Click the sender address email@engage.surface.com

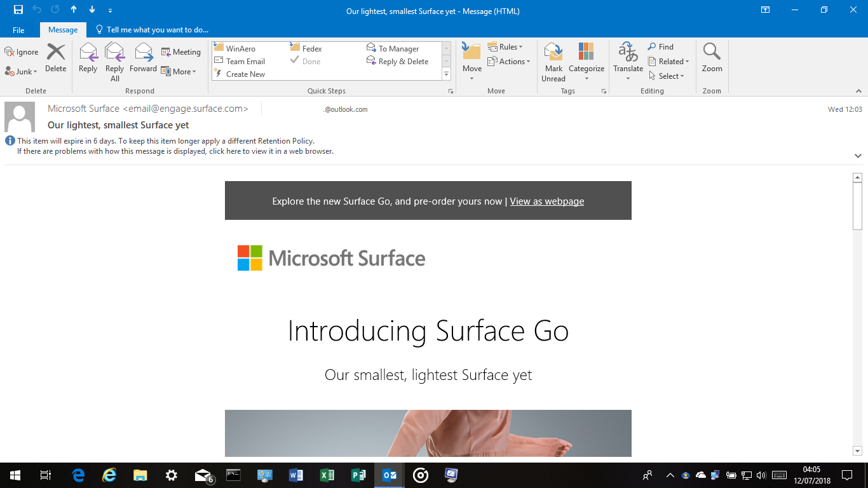tap(186, 109)
